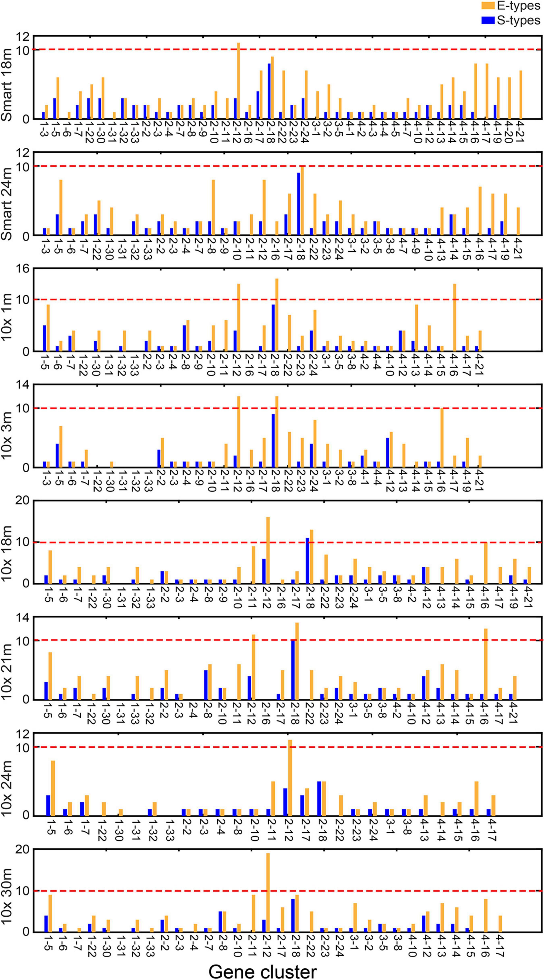544x980 pixels.
Task: Click the '1-33' tick label in 10x 24m panel
Action: tap(169, 830)
